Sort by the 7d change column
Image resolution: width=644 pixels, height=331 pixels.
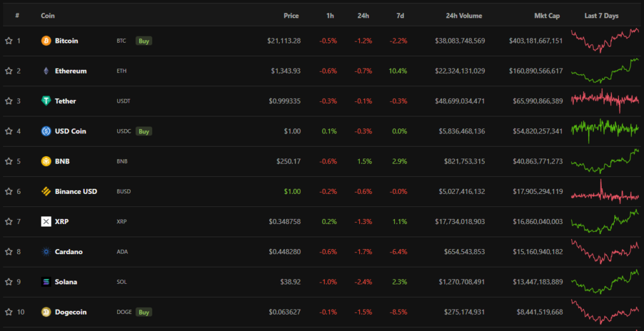401,16
